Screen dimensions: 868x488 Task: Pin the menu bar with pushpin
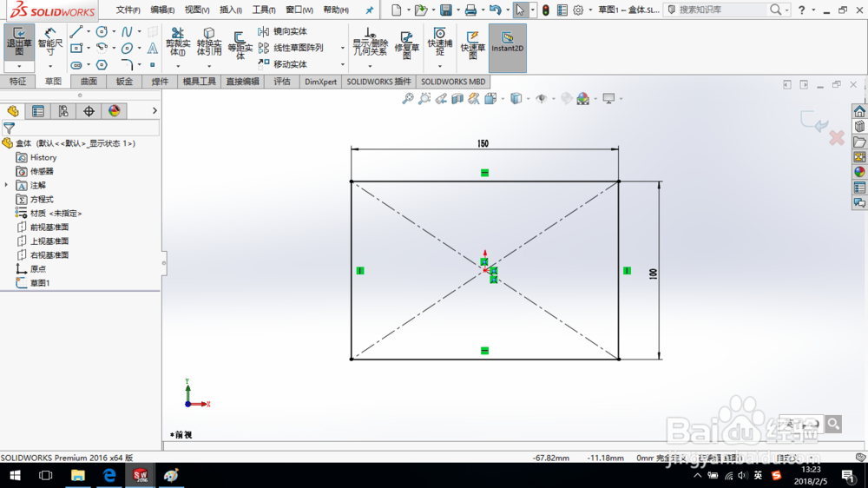(x=369, y=10)
